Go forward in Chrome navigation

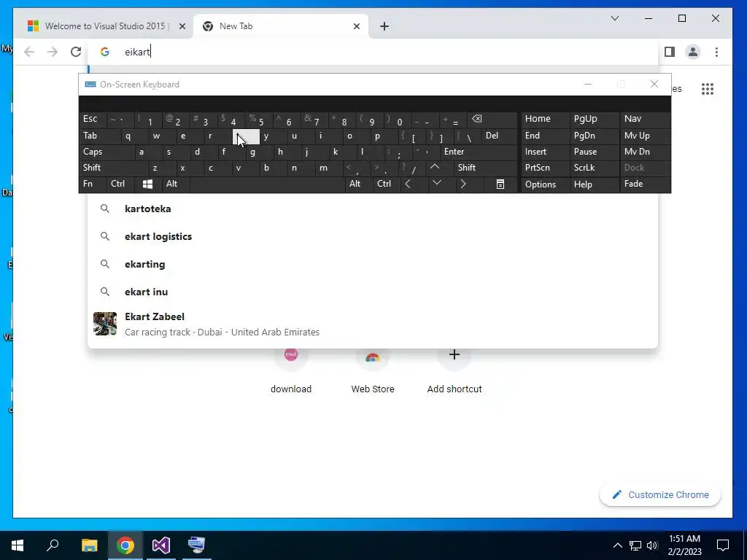pyautogui.click(x=53, y=52)
